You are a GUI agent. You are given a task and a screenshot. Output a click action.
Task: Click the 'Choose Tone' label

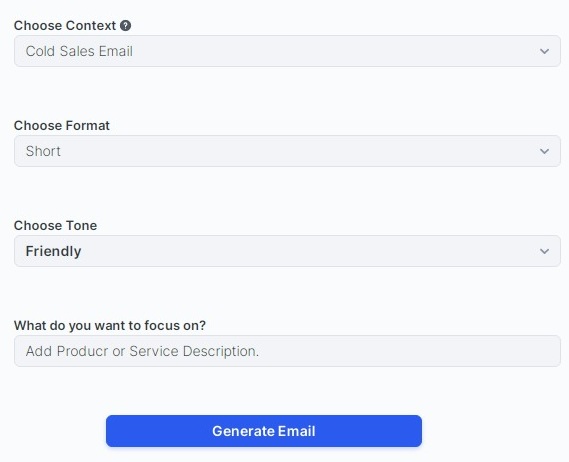click(x=55, y=225)
